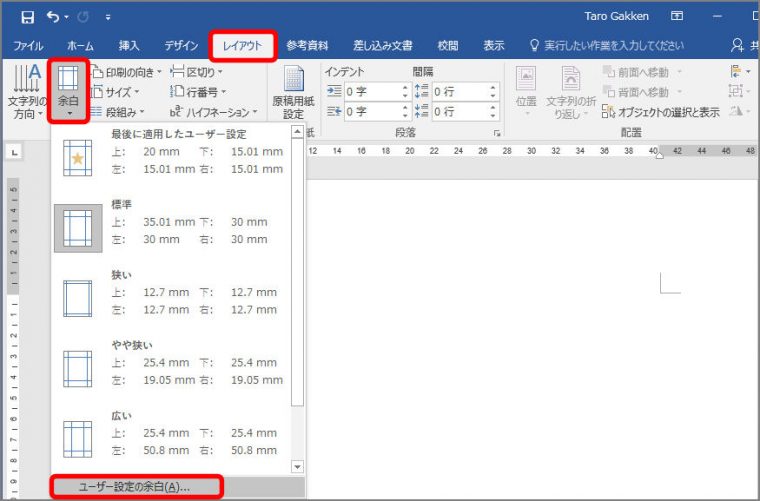The image size is (760, 501).
Task: Switch to the 校閲 tab
Action: (447, 46)
